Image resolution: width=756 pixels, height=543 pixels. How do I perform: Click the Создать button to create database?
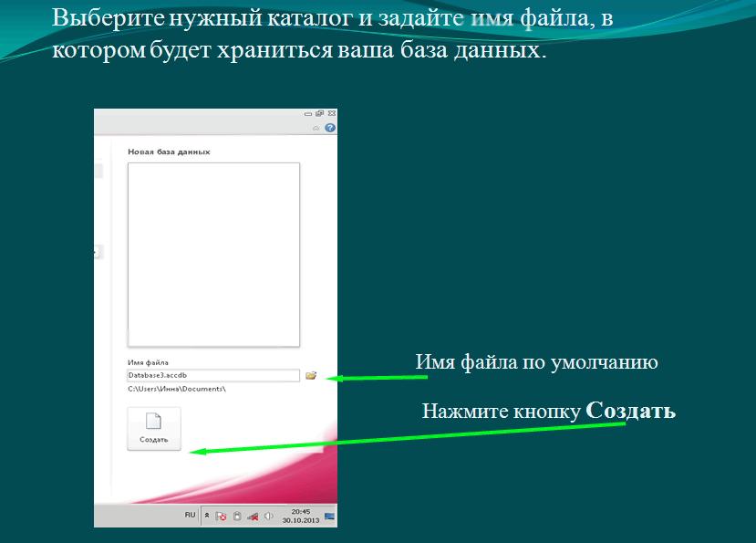click(x=153, y=428)
